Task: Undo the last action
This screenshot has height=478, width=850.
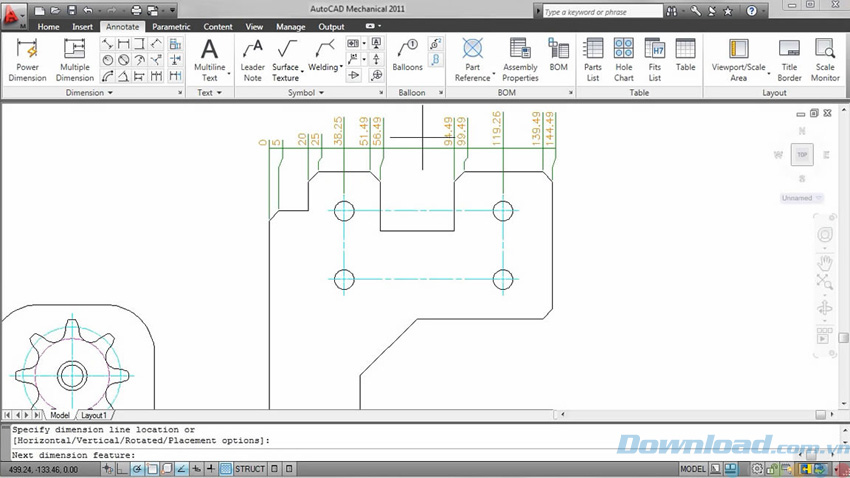Action: (88, 10)
